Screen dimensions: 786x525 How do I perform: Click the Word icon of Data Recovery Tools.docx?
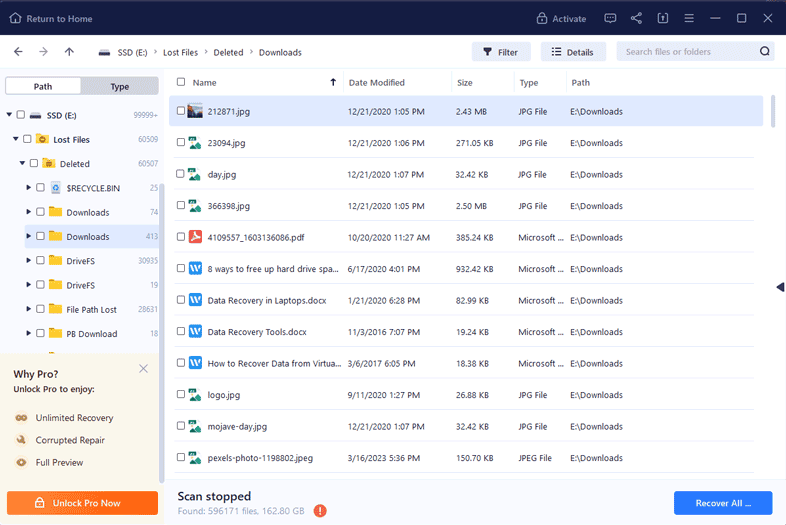pyautogui.click(x=195, y=331)
